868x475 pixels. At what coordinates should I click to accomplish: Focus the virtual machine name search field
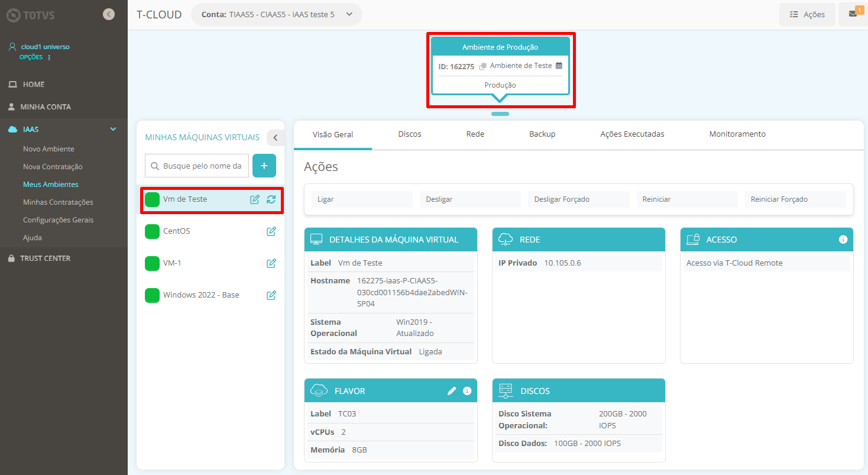click(x=197, y=166)
